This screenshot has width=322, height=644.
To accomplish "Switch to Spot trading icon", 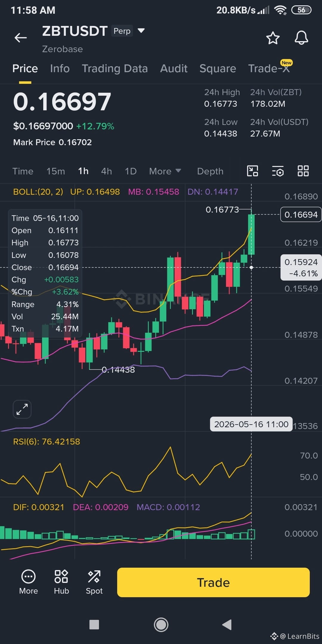I will click(x=94, y=582).
